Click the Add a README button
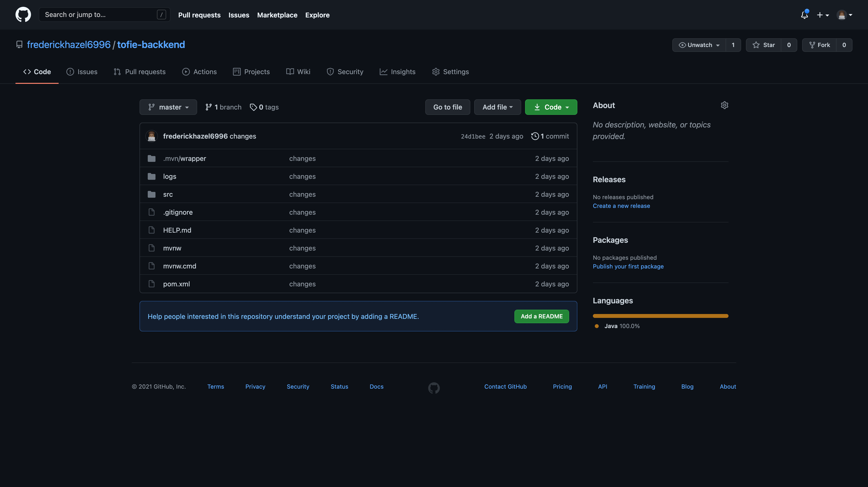This screenshot has width=868, height=487. (x=542, y=316)
